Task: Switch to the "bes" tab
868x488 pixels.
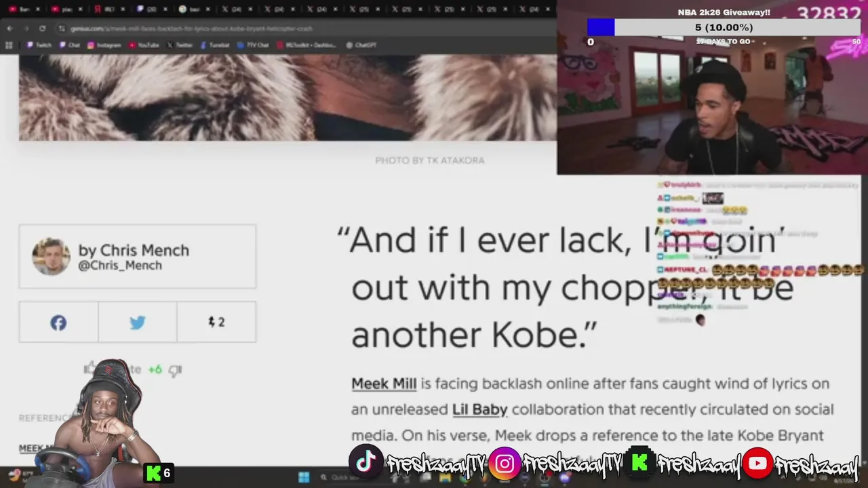Action: (x=189, y=9)
